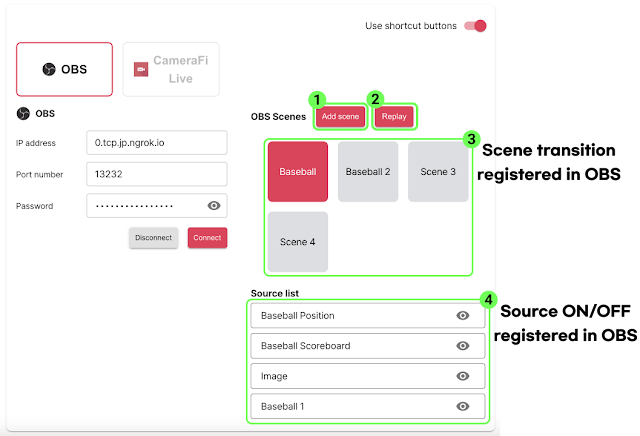Screen dimensions: 640x436
Task: Click the Image source name
Action: coord(274,376)
